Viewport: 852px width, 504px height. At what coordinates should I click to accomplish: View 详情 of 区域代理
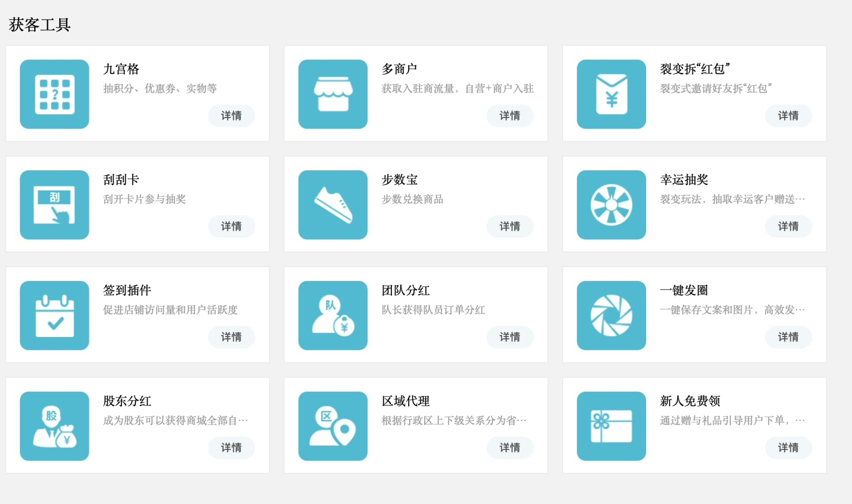point(509,448)
